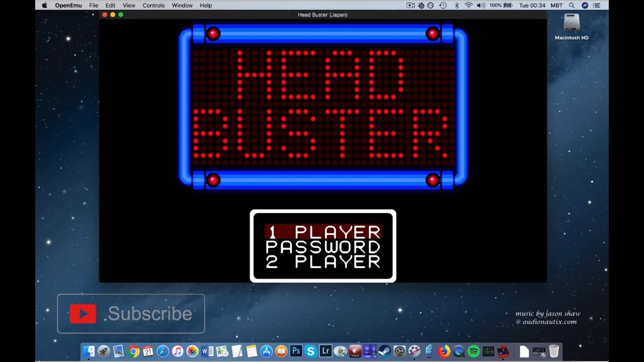Viewport: 644px width, 362px height.
Task: Open the Time Machine status menu
Action: [x=443, y=6]
